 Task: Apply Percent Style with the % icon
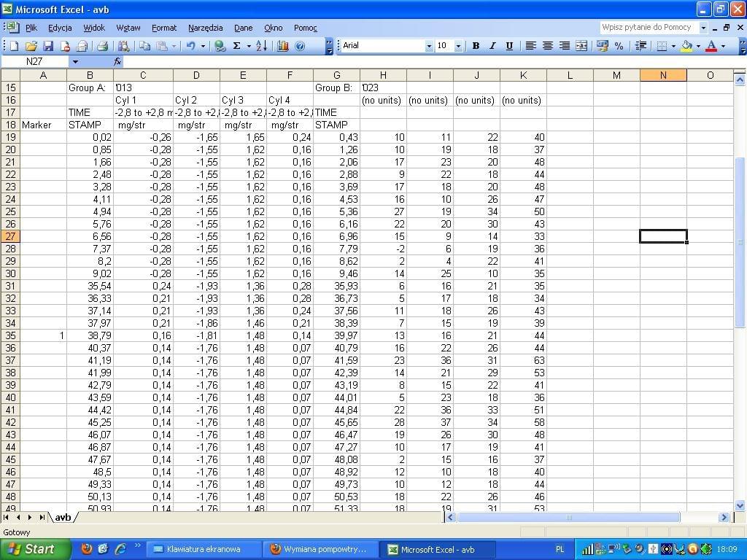619,46
